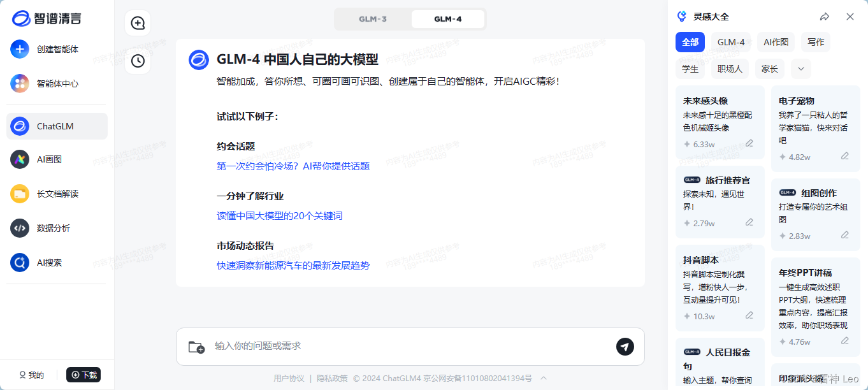Filter inspirations by 写作

816,42
